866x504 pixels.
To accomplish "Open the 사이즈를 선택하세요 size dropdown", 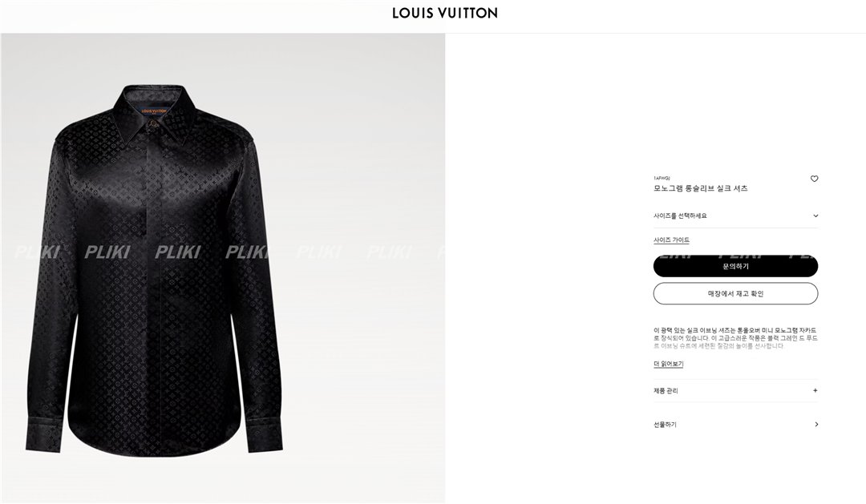I will pos(735,216).
